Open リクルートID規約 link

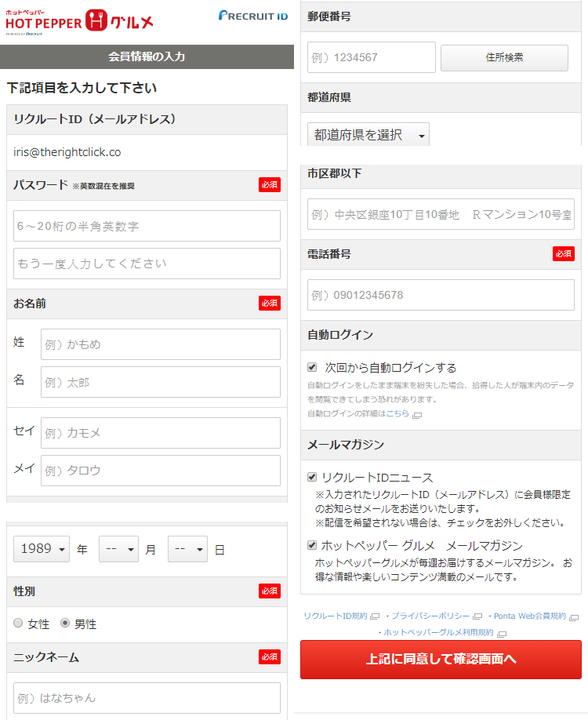click(335, 616)
